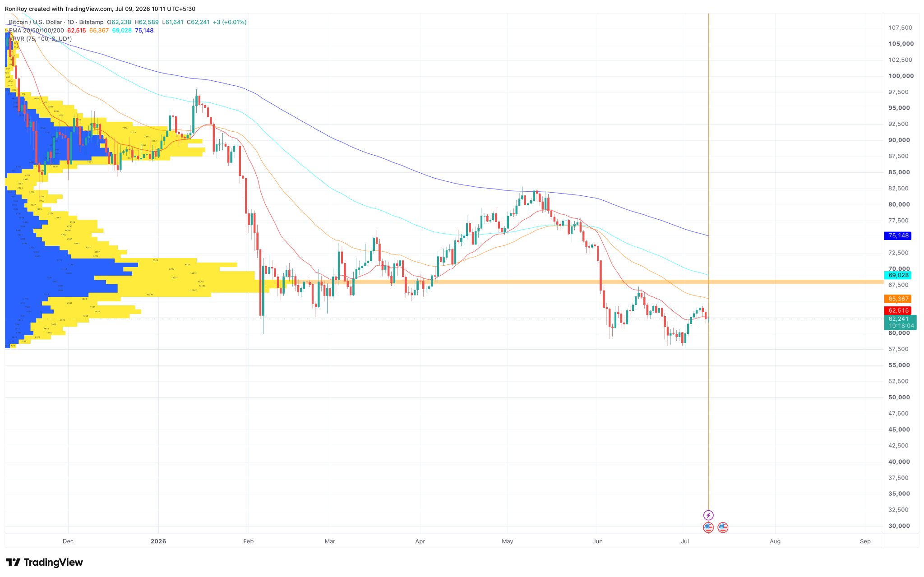
Task: Click the 85,000 label on the price scale
Action: (x=899, y=172)
